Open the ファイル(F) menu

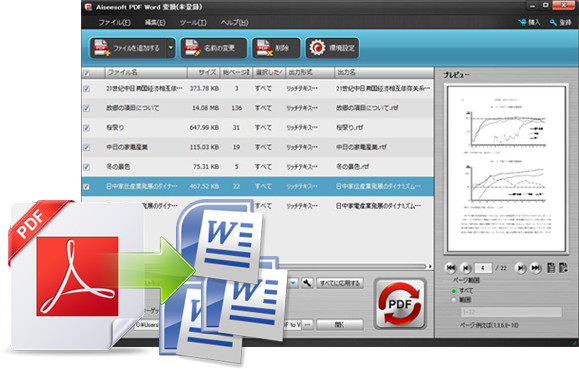click(114, 23)
